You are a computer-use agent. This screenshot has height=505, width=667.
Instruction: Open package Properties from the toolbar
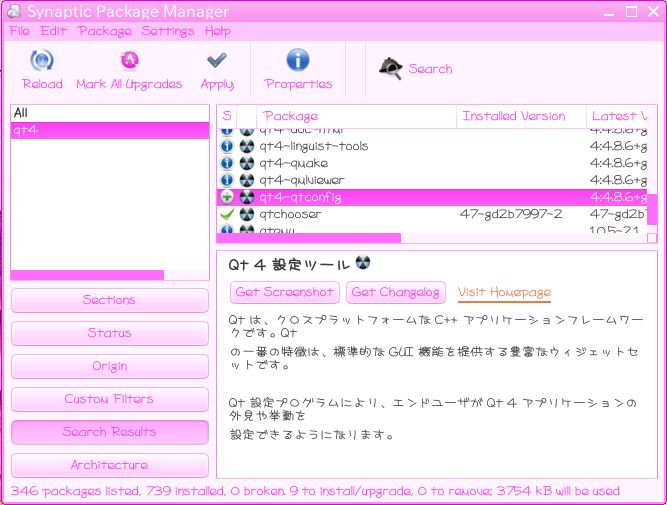tap(298, 69)
